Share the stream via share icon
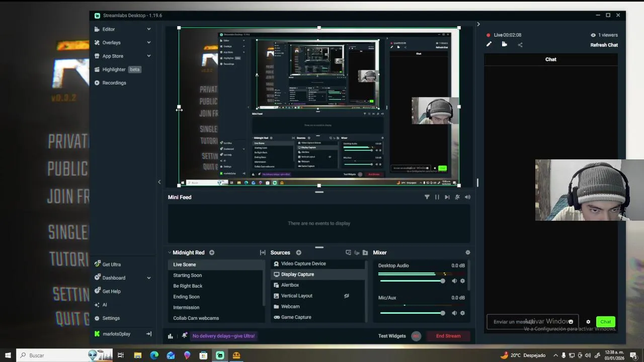This screenshot has width=644, height=362. [520, 45]
